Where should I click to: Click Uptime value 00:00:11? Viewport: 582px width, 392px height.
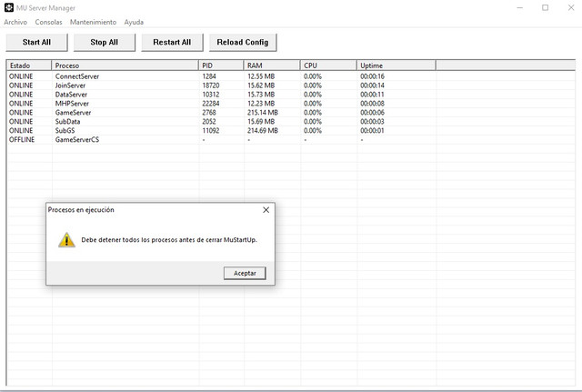tap(372, 95)
